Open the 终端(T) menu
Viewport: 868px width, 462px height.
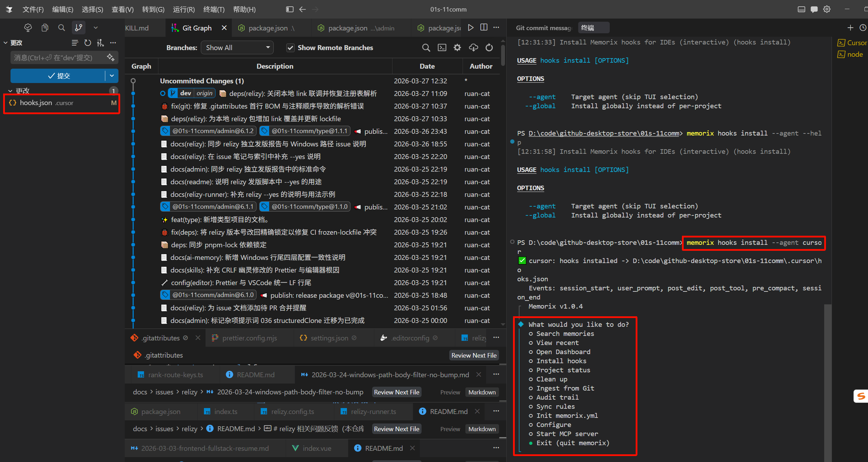click(213, 9)
